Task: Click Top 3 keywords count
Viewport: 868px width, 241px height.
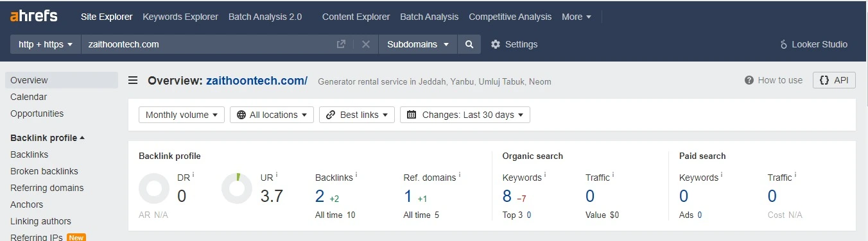Action: [x=528, y=215]
